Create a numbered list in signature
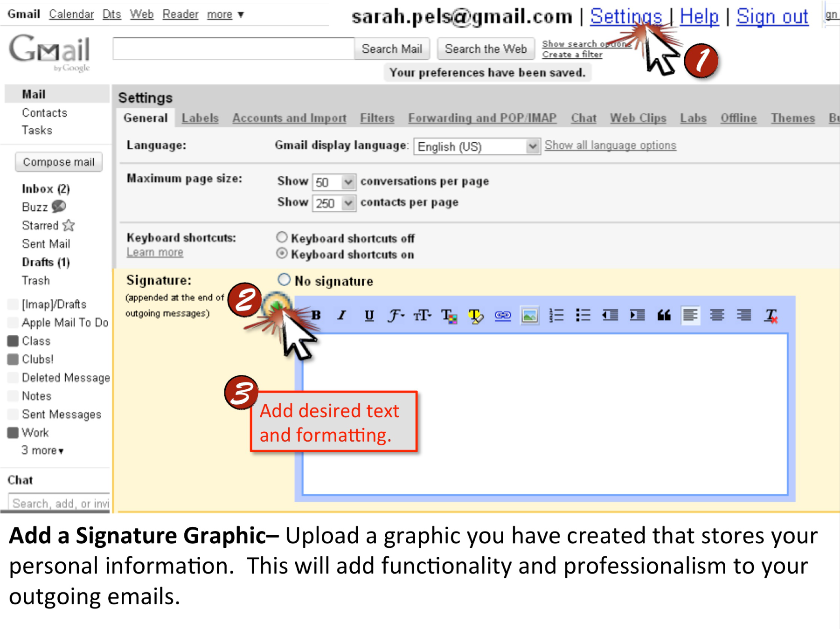The width and height of the screenshot is (840, 629). click(x=556, y=316)
